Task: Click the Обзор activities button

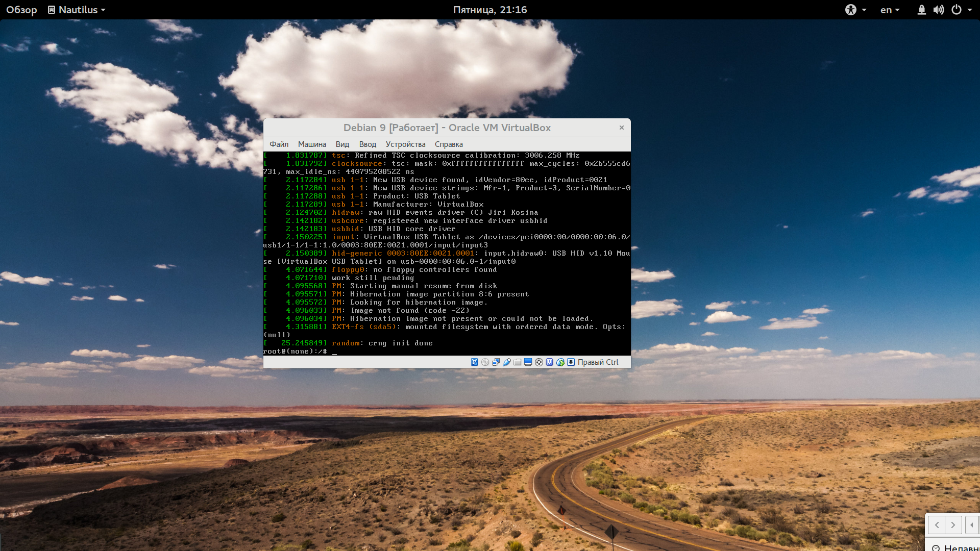Action: (x=21, y=10)
